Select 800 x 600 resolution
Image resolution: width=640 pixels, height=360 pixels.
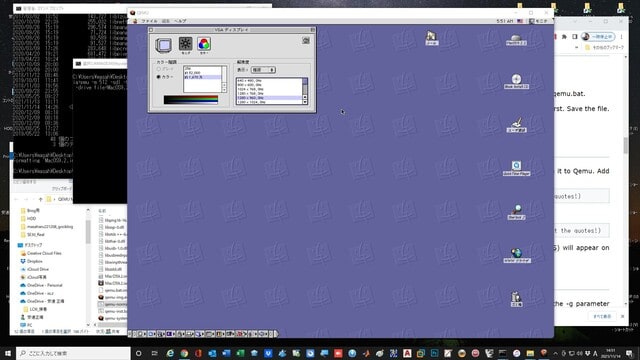(269, 85)
